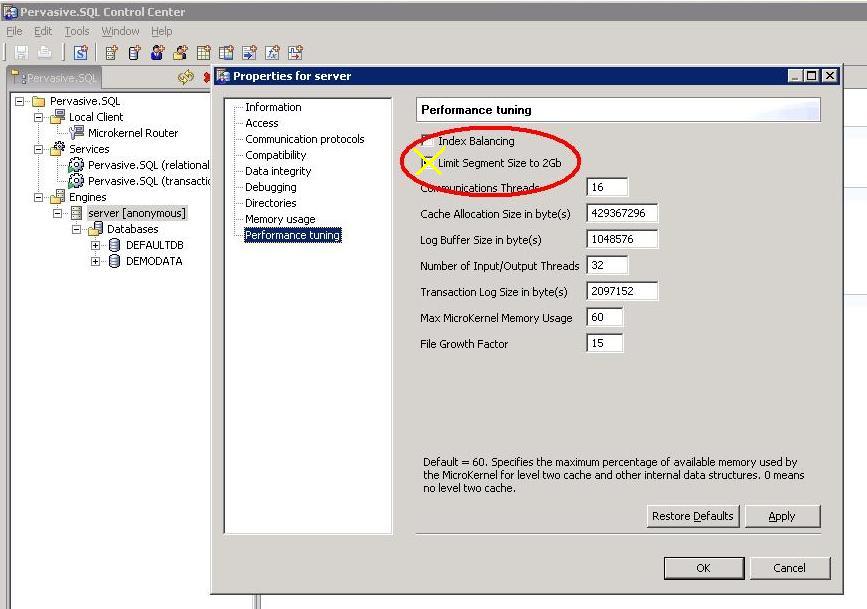Click the Max MicroKernel Memory Usage field

(x=604, y=317)
